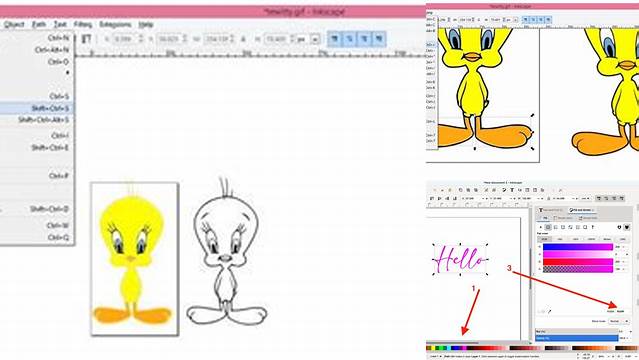Click the blue Opacity slider bar

(x=576, y=338)
